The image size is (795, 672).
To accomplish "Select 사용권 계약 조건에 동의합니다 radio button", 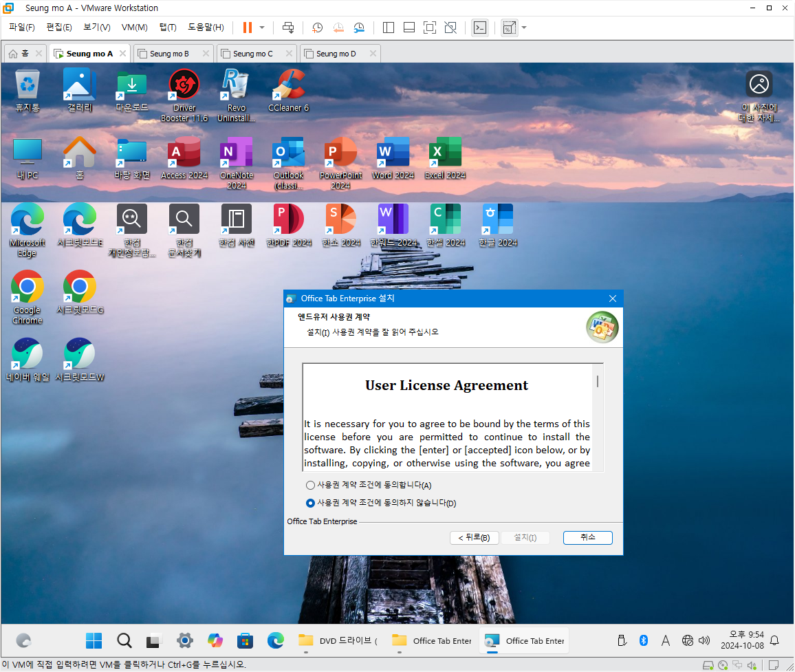I will [x=310, y=486].
